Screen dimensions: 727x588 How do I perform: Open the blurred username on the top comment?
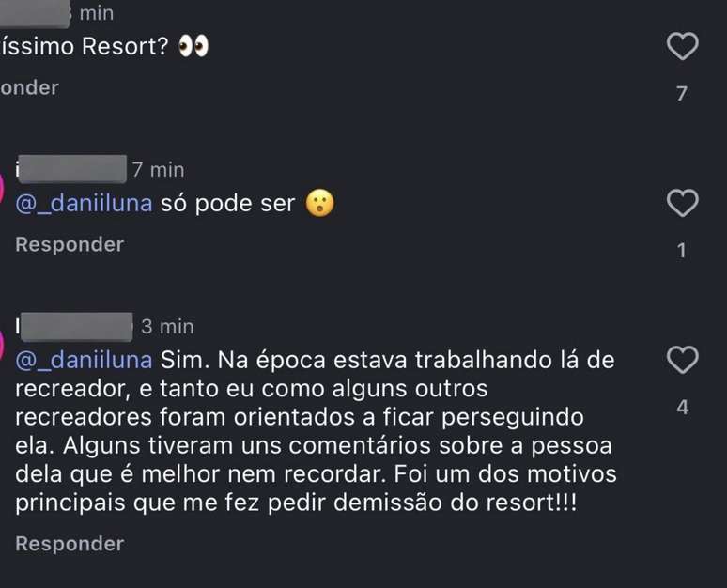pyautogui.click(x=35, y=14)
